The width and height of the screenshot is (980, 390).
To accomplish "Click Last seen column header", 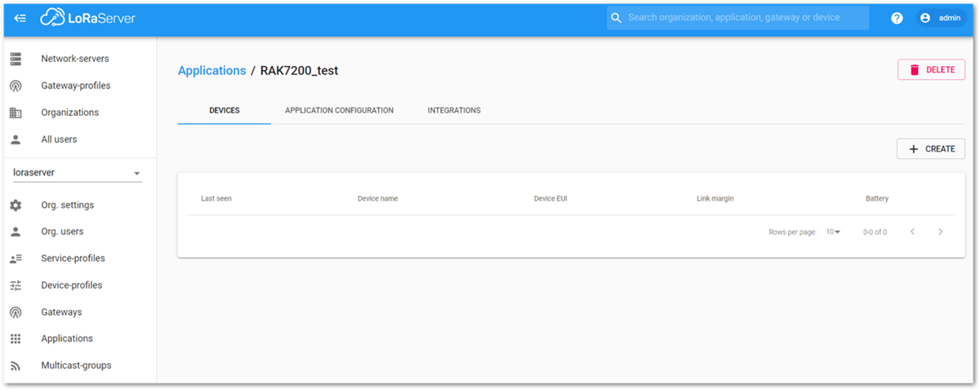I will [216, 199].
